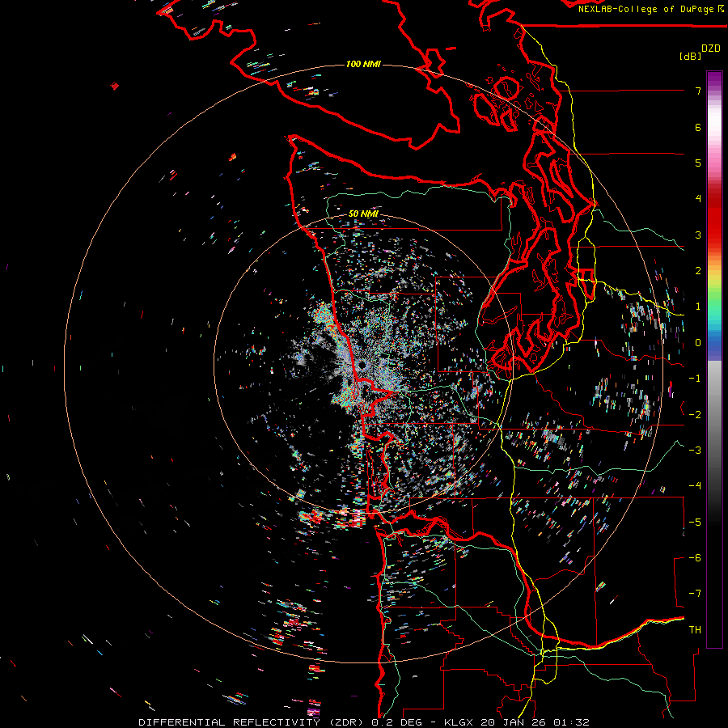This screenshot has width=728, height=728.
Task: Click the 3 value on the color scale
Action: coord(698,235)
